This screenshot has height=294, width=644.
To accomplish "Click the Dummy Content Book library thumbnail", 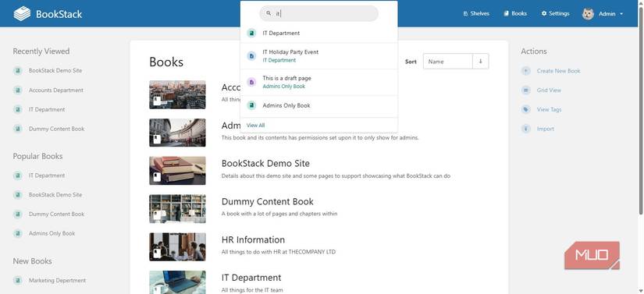I will point(177,209).
